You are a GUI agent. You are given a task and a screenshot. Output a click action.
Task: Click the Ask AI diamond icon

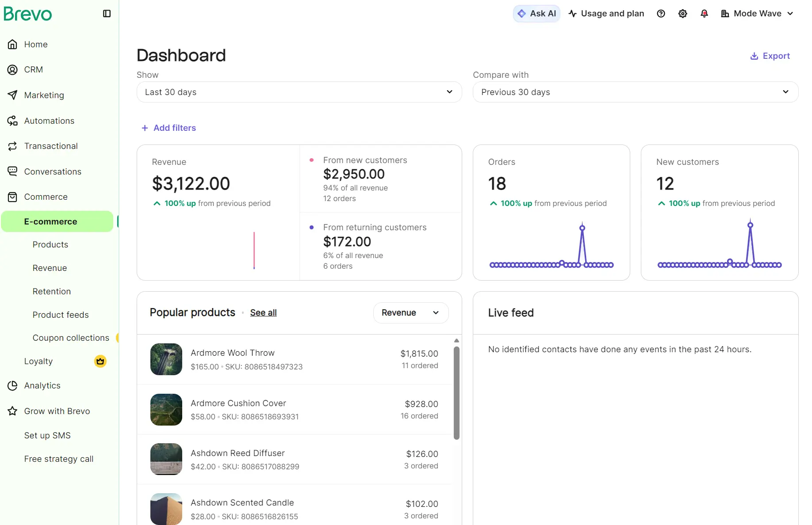click(522, 14)
